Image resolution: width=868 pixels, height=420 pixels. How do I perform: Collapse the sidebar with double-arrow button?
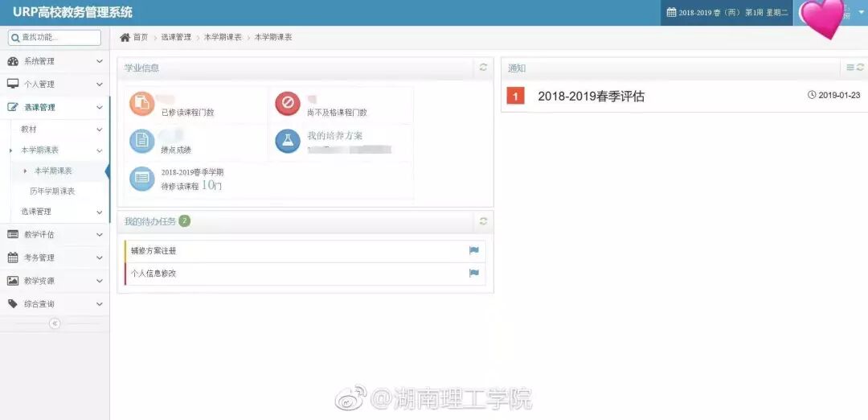click(x=55, y=323)
